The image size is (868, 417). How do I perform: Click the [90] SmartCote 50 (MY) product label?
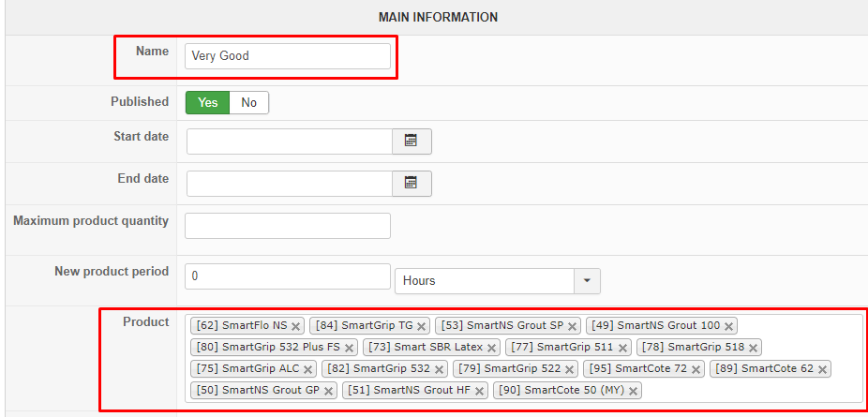coord(561,391)
